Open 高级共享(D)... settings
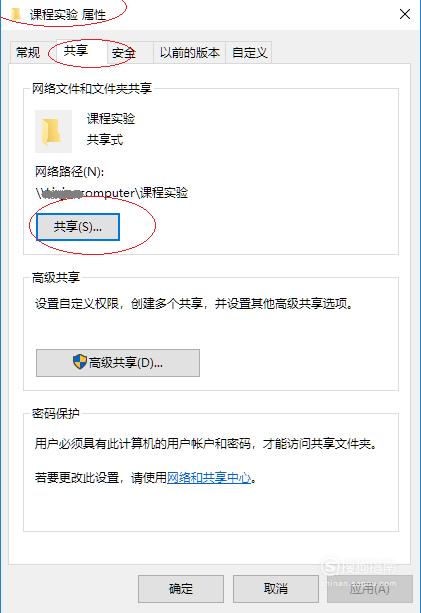 point(118,363)
